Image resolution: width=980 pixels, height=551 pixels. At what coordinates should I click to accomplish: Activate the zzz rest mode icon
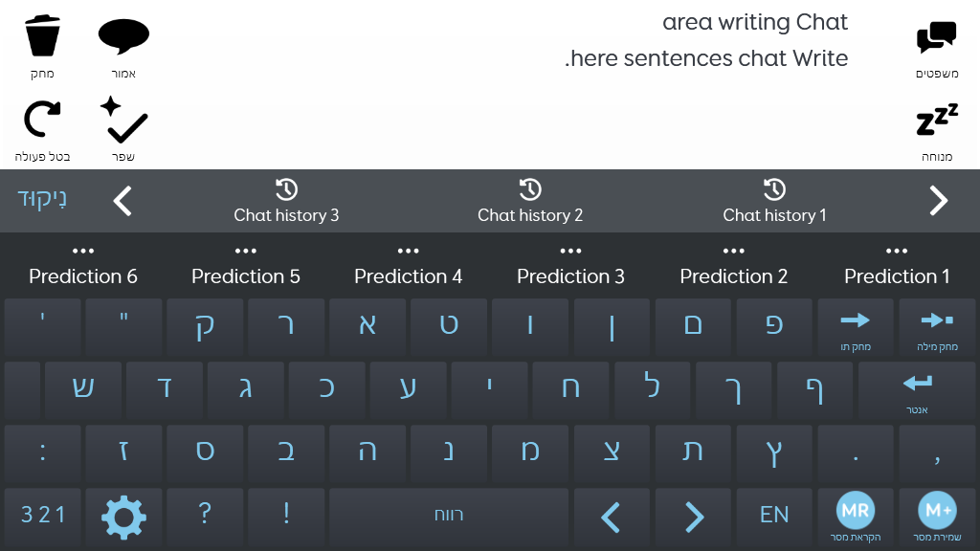point(936,120)
